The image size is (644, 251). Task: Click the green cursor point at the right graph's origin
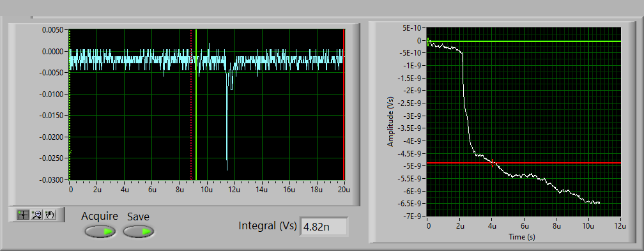point(428,42)
